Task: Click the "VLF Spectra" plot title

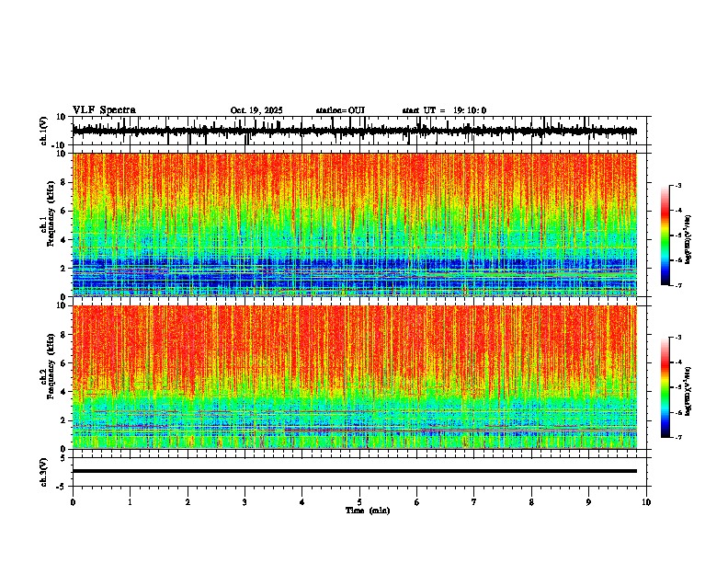Action: click(x=104, y=110)
